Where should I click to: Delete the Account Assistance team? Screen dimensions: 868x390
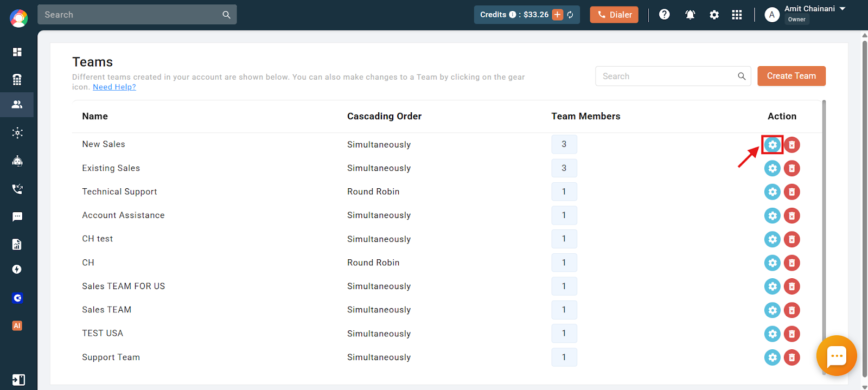click(792, 215)
